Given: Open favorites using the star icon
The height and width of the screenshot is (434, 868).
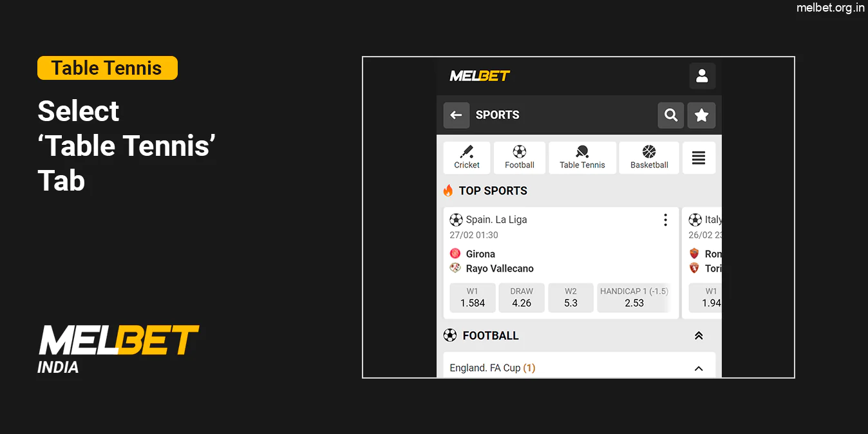Looking at the screenshot, I should (701, 115).
